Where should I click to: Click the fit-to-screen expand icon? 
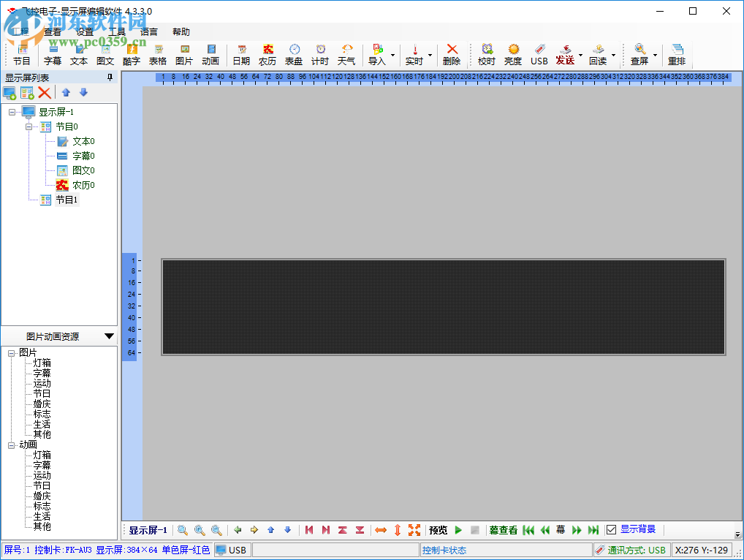coord(414,530)
